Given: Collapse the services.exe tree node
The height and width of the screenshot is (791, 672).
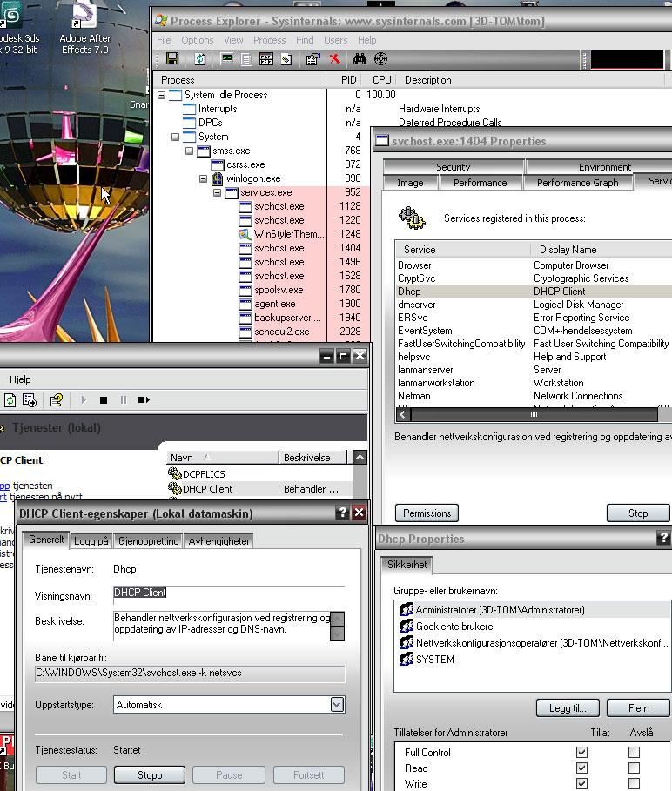Looking at the screenshot, I should point(217,192).
